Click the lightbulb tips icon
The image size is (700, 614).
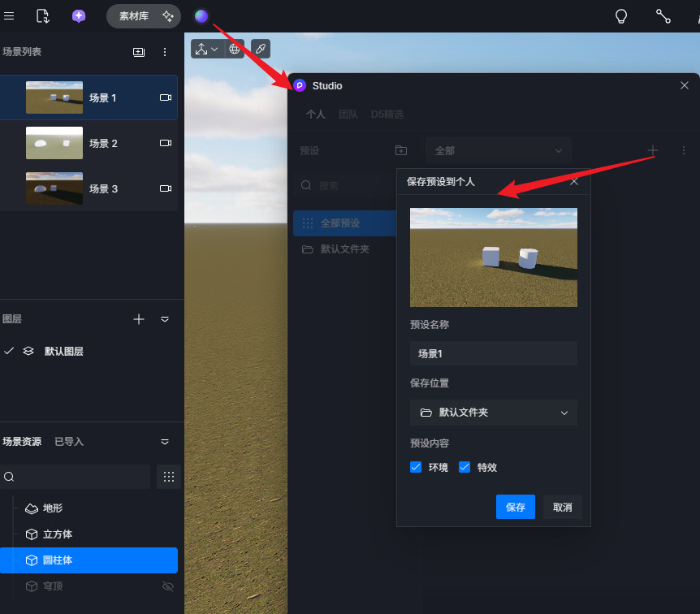pos(621,15)
